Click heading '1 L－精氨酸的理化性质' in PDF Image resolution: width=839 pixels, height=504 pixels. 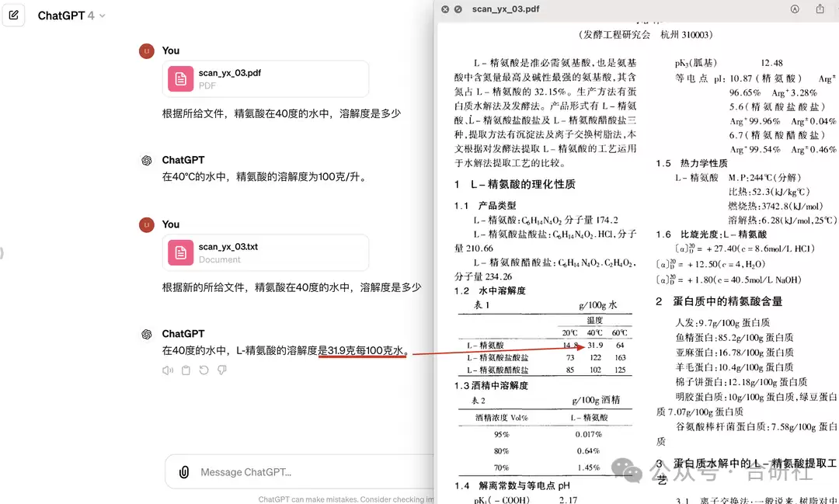(515, 184)
